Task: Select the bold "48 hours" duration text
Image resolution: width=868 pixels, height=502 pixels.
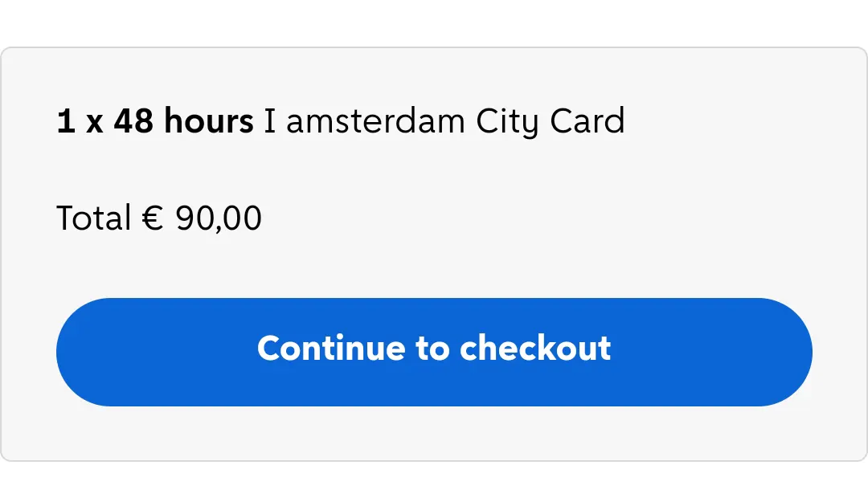Action: coord(183,122)
